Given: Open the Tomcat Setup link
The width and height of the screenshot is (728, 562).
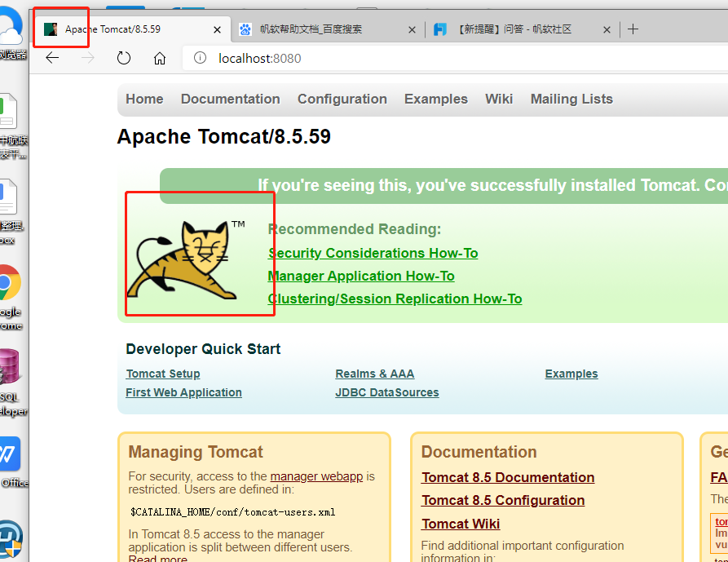Looking at the screenshot, I should (163, 374).
